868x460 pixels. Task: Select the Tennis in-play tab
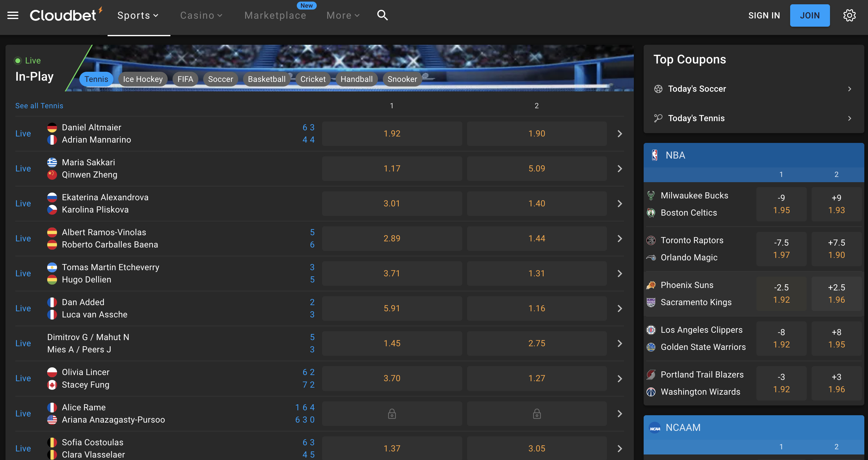(x=96, y=79)
